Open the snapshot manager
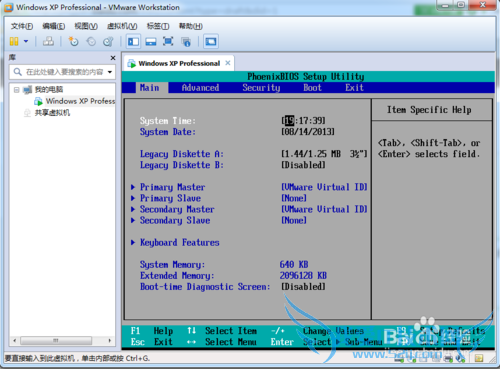The width and height of the screenshot is (500, 369). [x=108, y=41]
